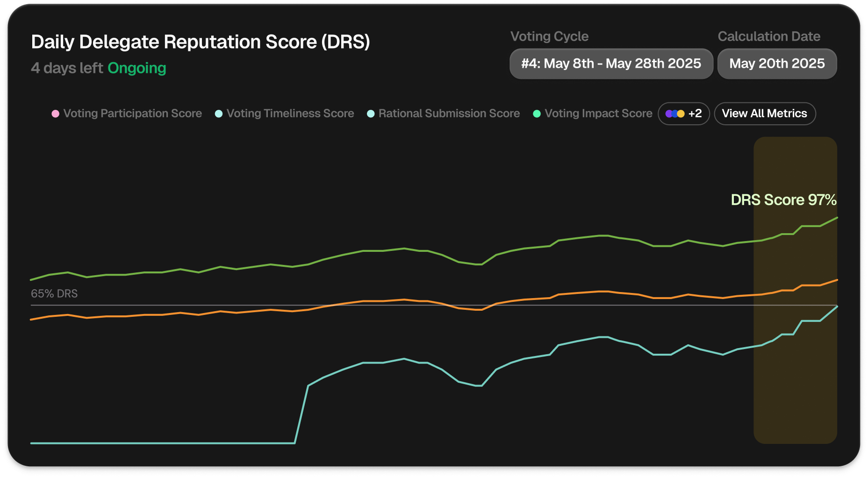Click the pink Voting Participation Score legend dot

55,114
